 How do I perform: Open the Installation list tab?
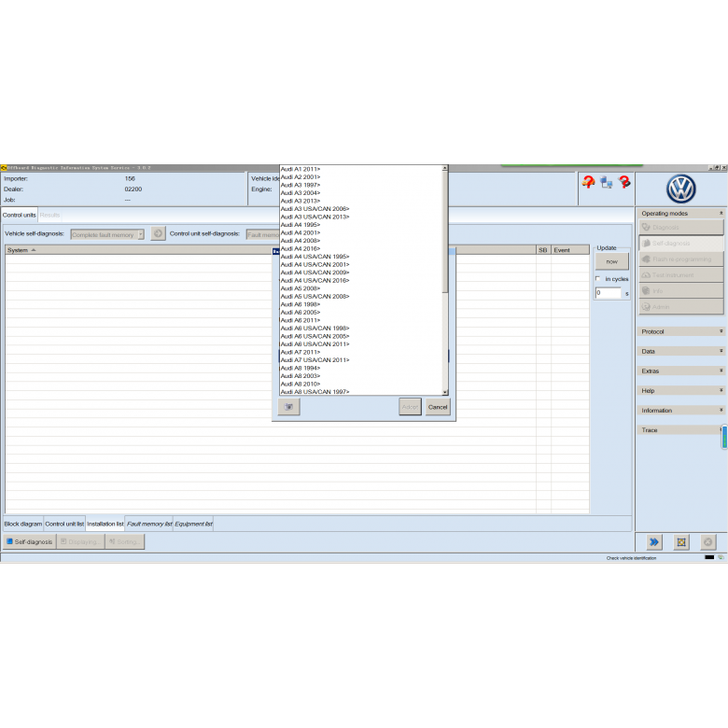tap(105, 524)
